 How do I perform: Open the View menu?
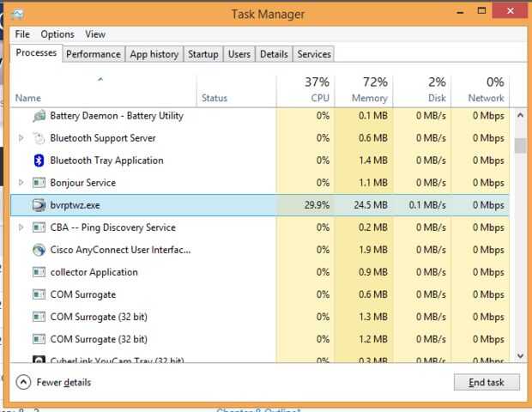(x=95, y=34)
